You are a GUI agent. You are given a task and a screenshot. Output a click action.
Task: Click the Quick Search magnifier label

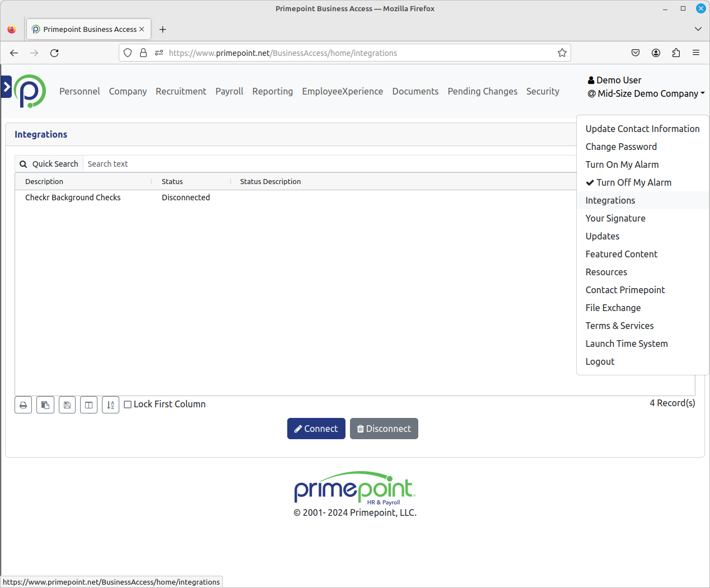pyautogui.click(x=49, y=164)
